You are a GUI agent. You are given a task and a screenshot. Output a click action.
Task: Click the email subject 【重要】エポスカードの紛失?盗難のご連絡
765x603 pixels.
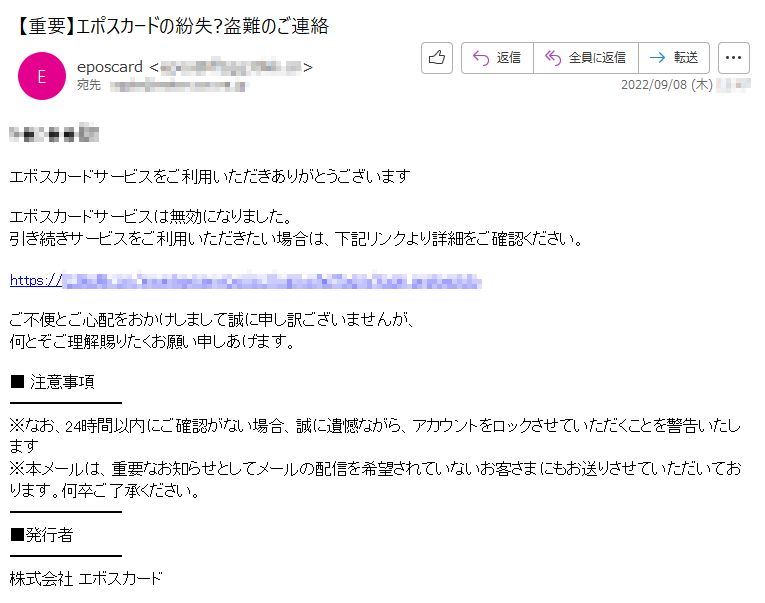pyautogui.click(x=171, y=26)
